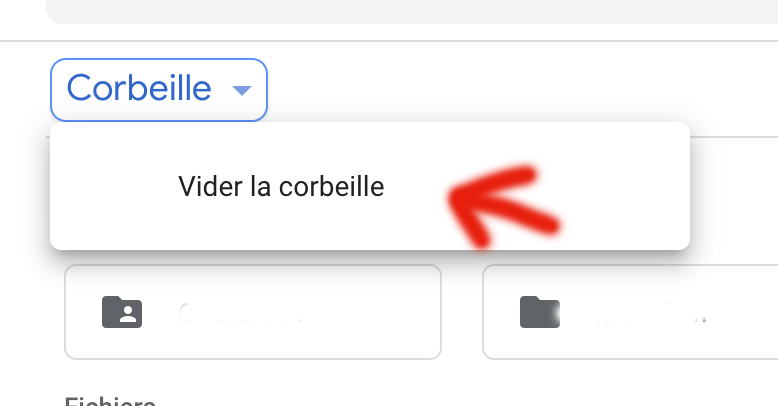Viewport: 778px width, 406px height.
Task: Focus the gray search bar at top
Action: tap(412, 11)
